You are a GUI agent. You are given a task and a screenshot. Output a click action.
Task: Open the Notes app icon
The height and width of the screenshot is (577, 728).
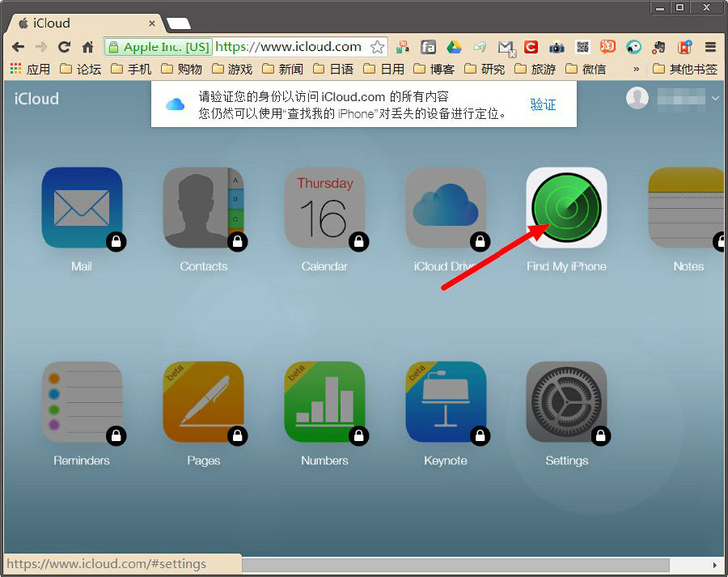686,208
